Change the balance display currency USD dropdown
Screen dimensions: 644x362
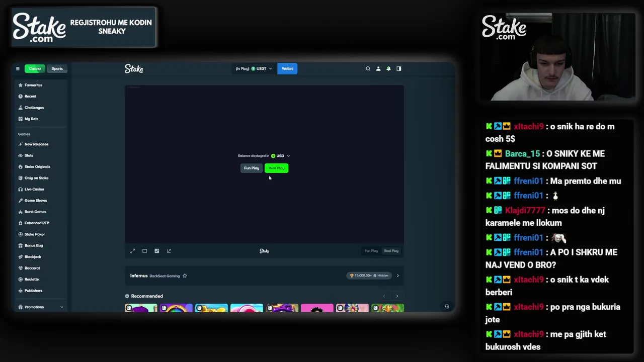click(281, 156)
